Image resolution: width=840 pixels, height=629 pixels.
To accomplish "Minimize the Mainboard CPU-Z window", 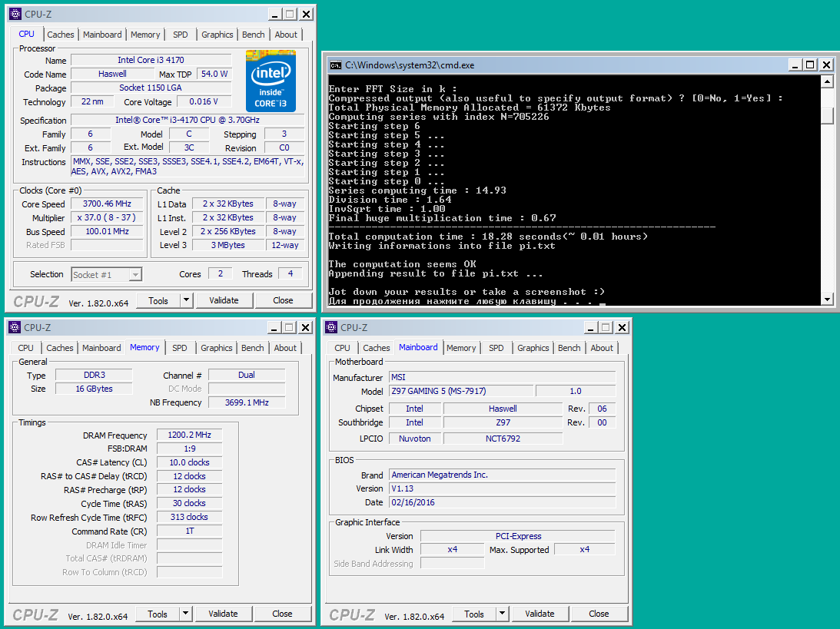I will [590, 327].
